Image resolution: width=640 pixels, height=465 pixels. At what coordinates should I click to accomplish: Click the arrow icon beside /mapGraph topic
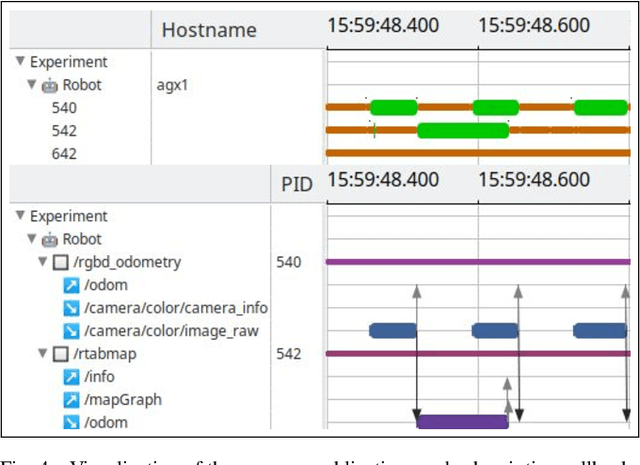pos(71,400)
